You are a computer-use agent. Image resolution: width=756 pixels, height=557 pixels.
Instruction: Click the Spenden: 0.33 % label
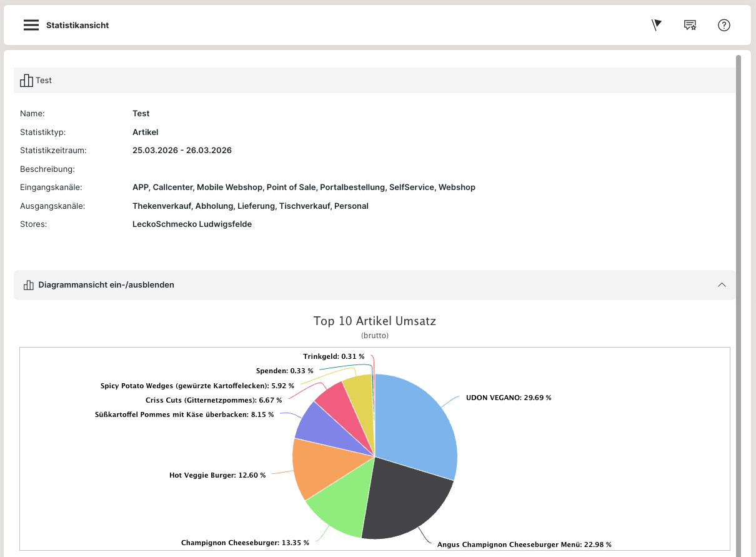click(x=284, y=371)
